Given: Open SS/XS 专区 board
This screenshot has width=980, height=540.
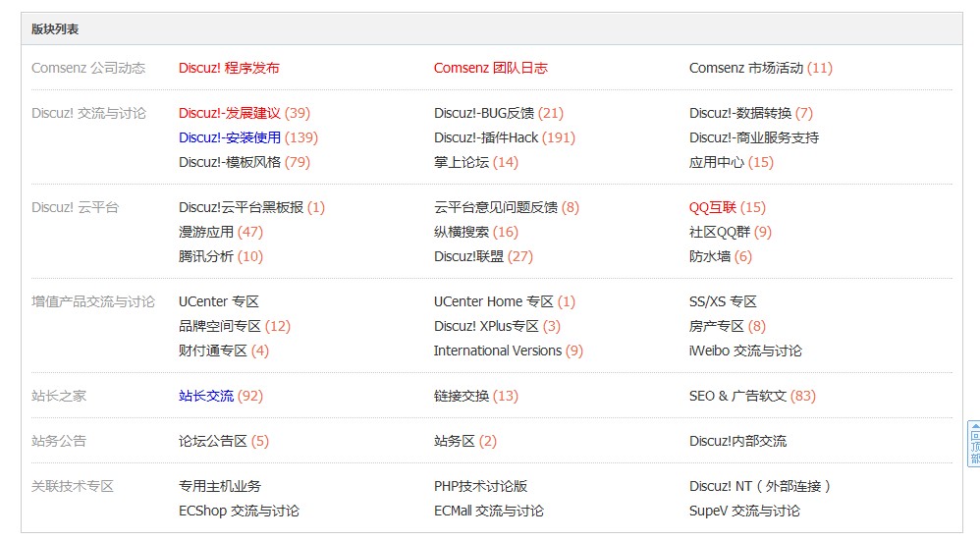Looking at the screenshot, I should [x=723, y=301].
